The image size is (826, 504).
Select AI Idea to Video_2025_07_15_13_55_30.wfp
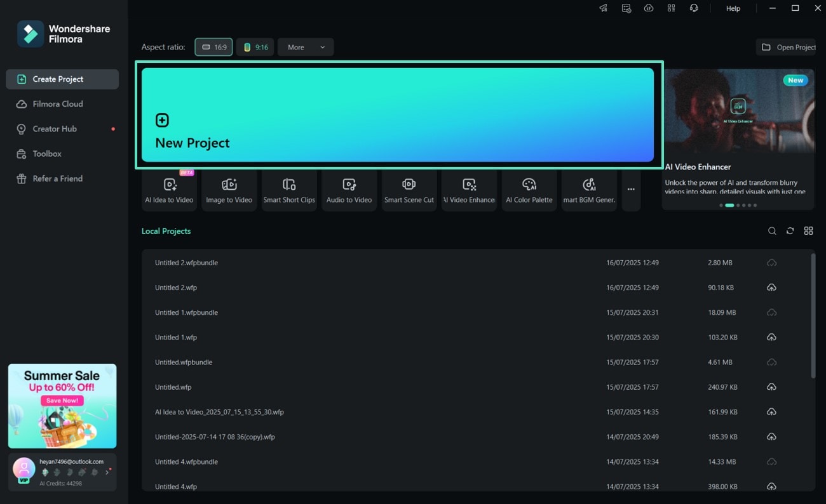coord(475,412)
